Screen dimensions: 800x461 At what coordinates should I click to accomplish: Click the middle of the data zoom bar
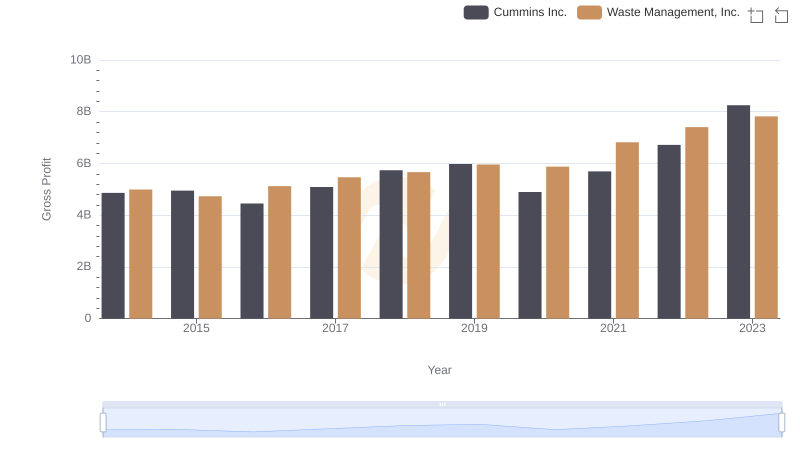point(442,424)
